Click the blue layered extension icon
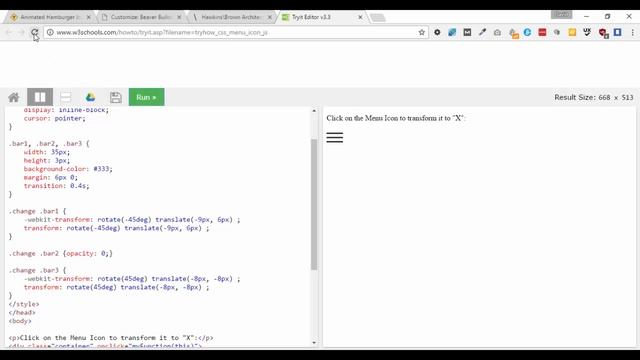 click(x=452, y=32)
